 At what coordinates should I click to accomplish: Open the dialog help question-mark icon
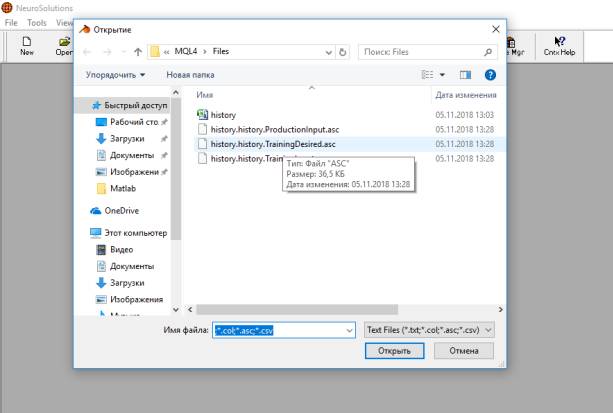490,74
